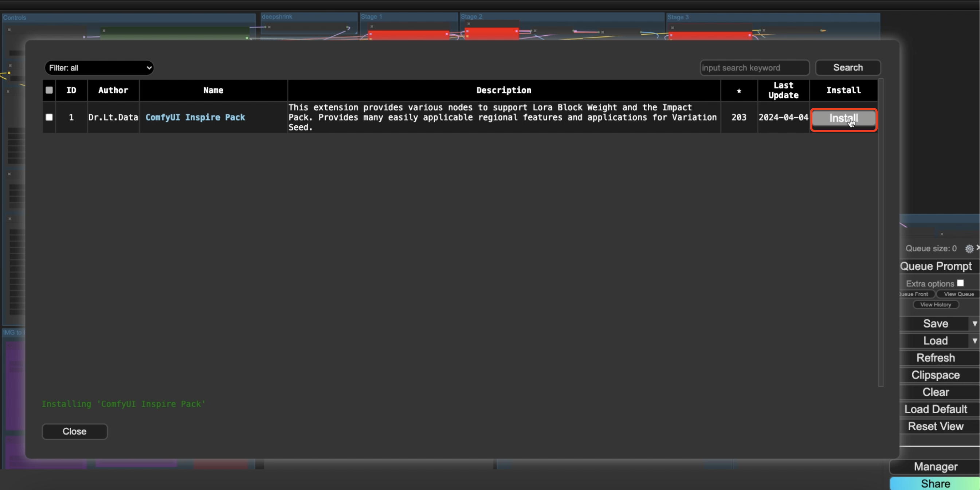Viewport: 980px width, 490px height.
Task: Check the row checkbox for ComfyUI Inspire Pack
Action: tap(49, 118)
